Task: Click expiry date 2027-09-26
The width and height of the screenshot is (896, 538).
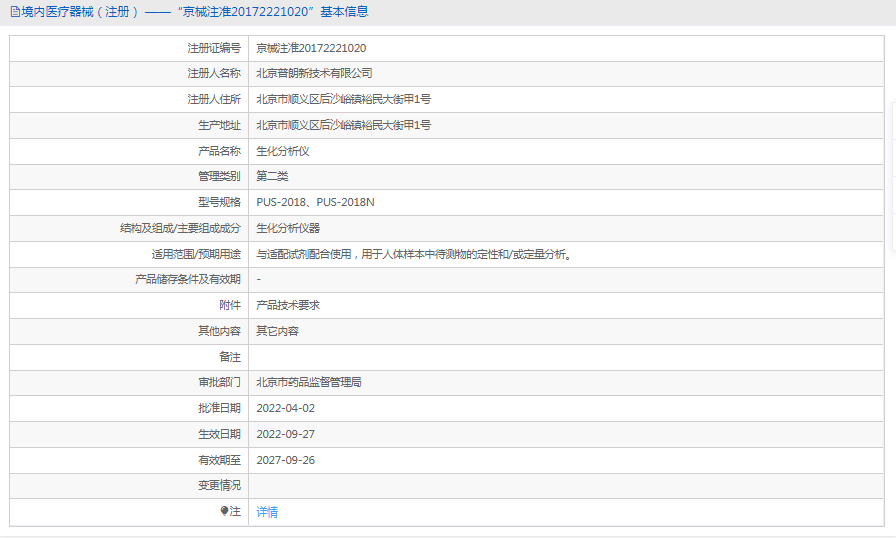Action: (x=286, y=460)
